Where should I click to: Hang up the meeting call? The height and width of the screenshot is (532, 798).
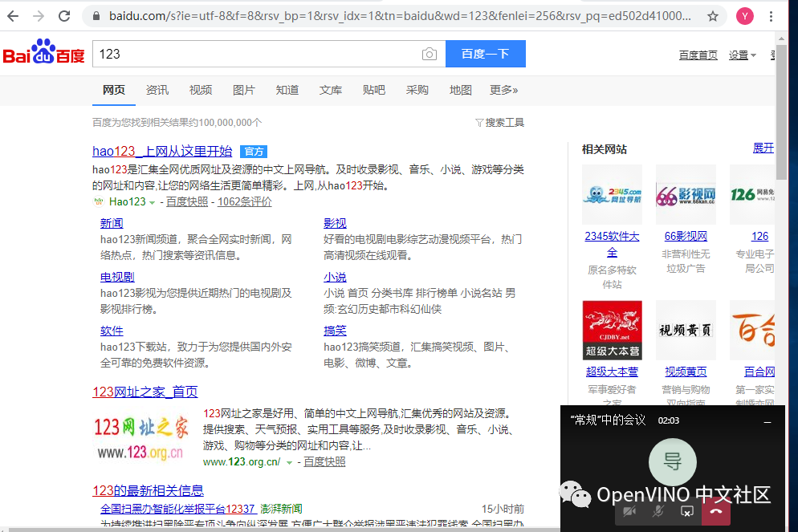click(x=716, y=512)
